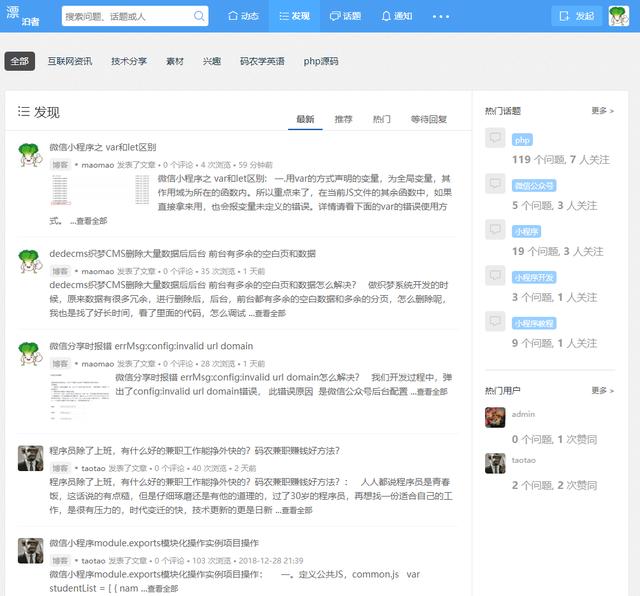
Task: Open author avatar for module.exports post
Action: point(31,551)
